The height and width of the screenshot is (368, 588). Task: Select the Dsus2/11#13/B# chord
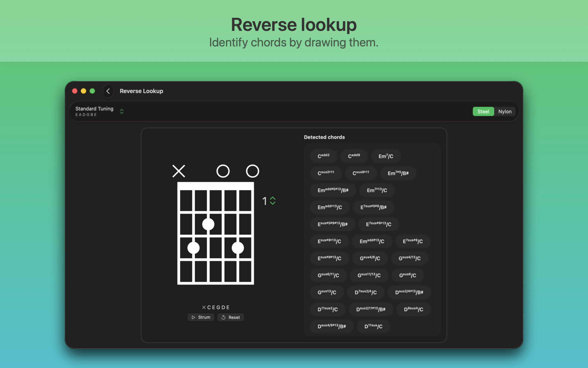coord(371,309)
